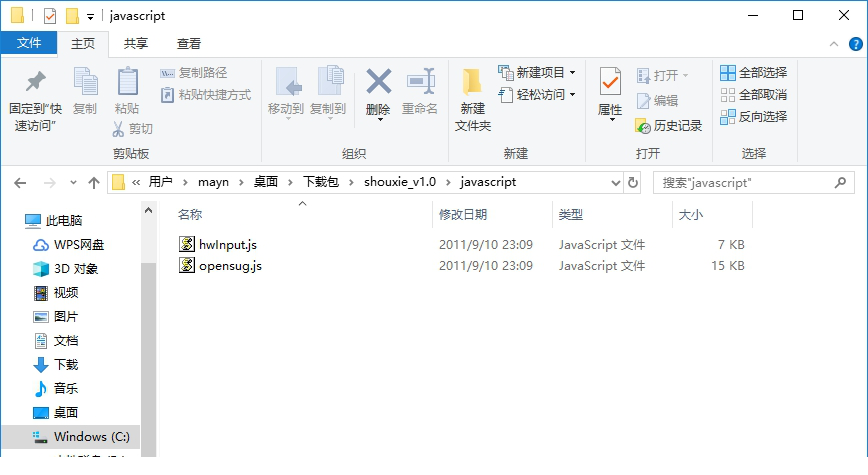
Task: Go back with the left arrow
Action: (20, 183)
